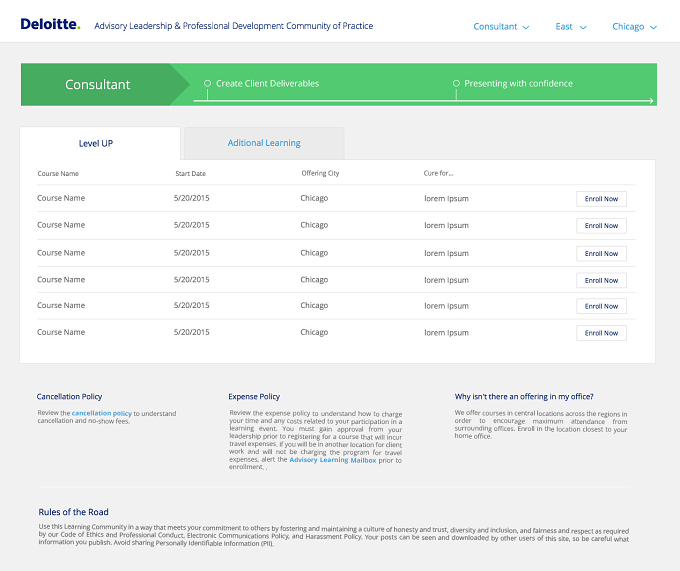Click Enroll Now on the second course row
The image size is (680, 571).
(601, 225)
